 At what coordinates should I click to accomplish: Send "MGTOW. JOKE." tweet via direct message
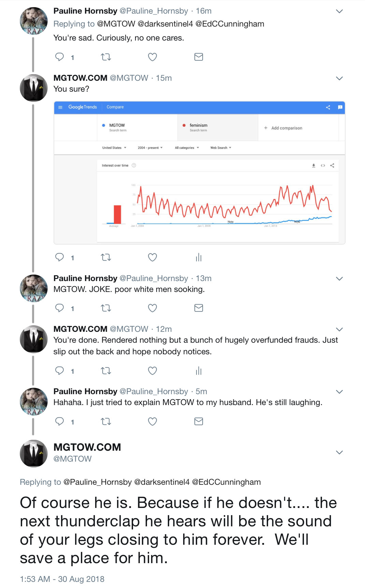click(x=199, y=308)
